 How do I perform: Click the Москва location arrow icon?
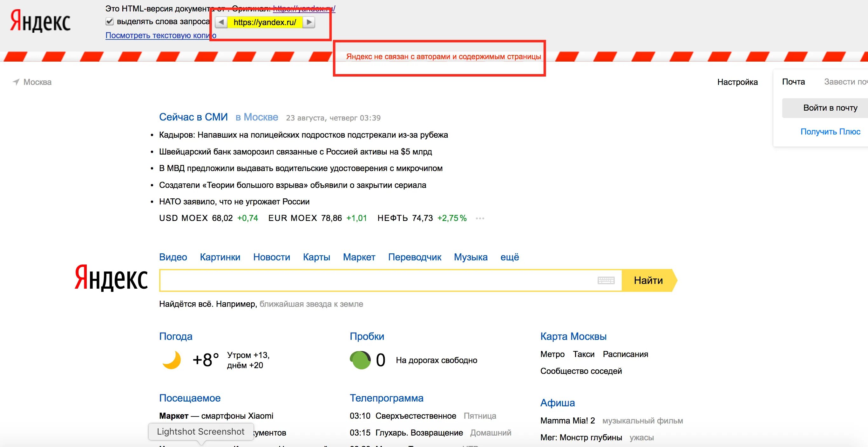click(x=16, y=82)
